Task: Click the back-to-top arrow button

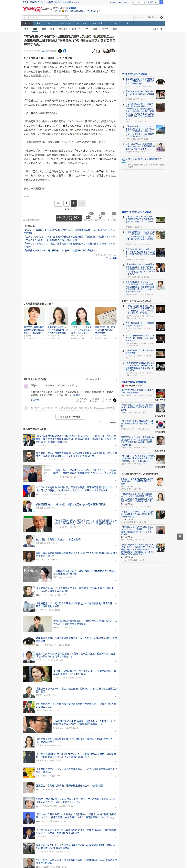Action: point(180,536)
